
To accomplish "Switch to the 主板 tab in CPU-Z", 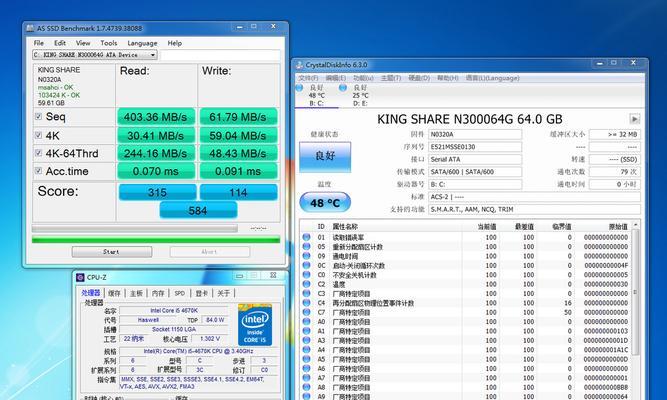I will click(x=136, y=293).
